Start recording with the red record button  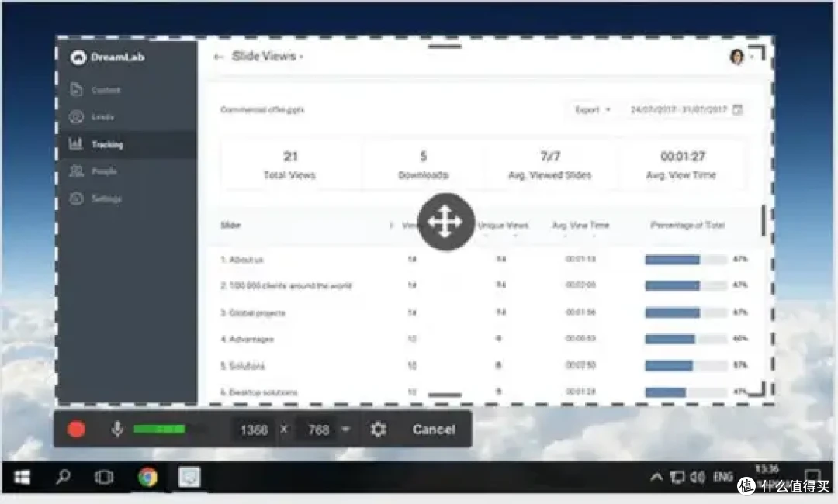[x=76, y=430]
